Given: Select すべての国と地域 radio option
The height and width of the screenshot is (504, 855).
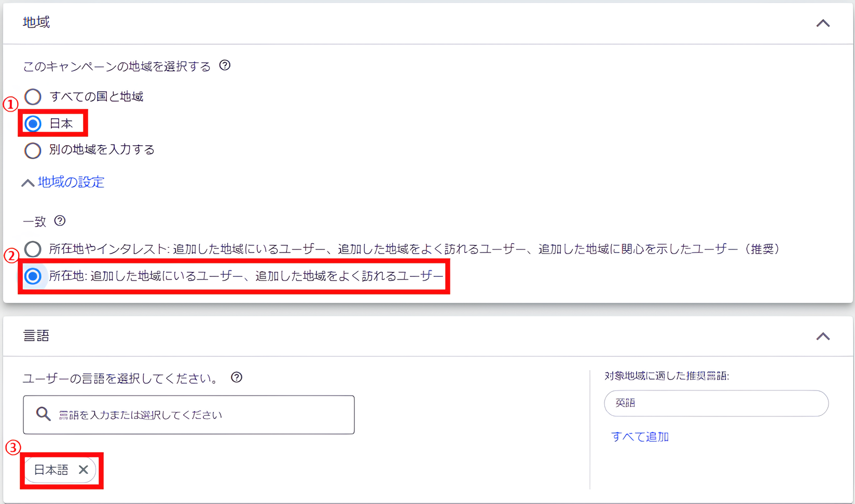Looking at the screenshot, I should (33, 96).
